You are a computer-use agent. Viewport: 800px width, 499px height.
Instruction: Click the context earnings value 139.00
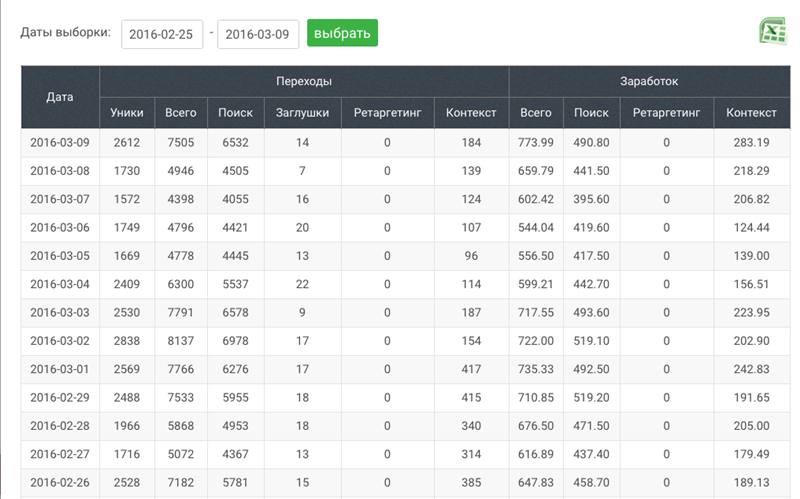(751, 256)
